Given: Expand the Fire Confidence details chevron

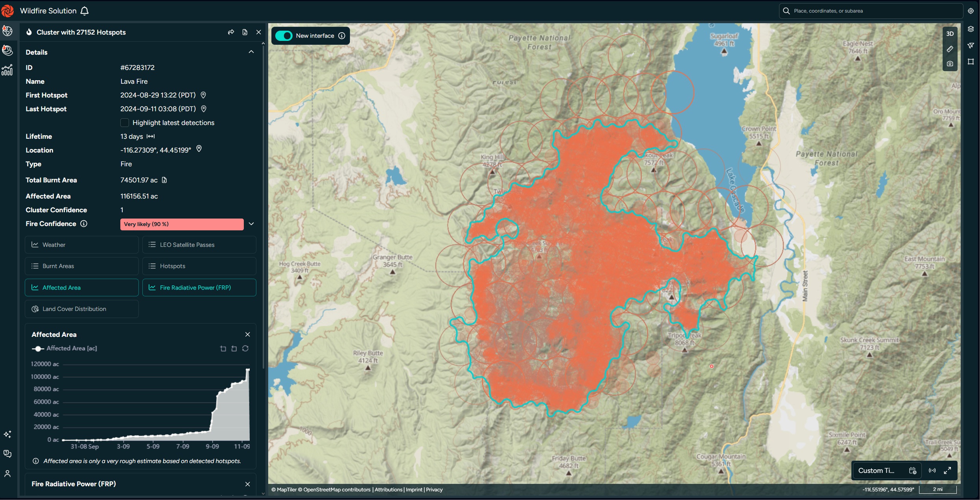Looking at the screenshot, I should (251, 224).
